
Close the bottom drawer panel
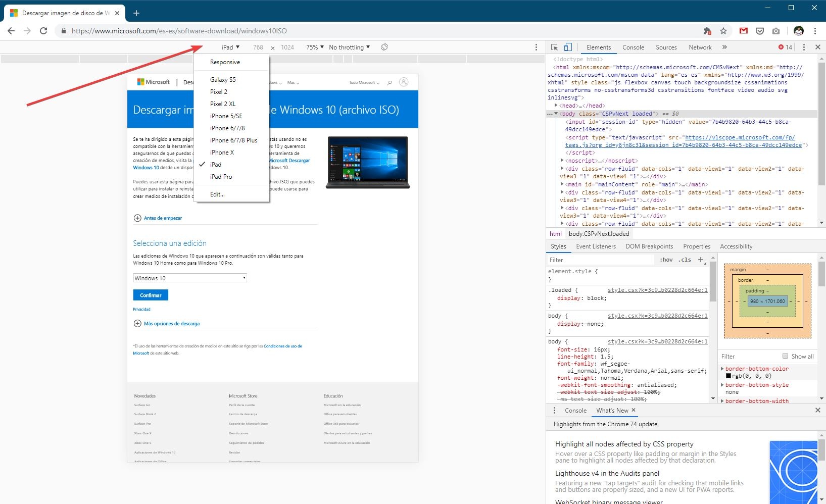pos(818,410)
